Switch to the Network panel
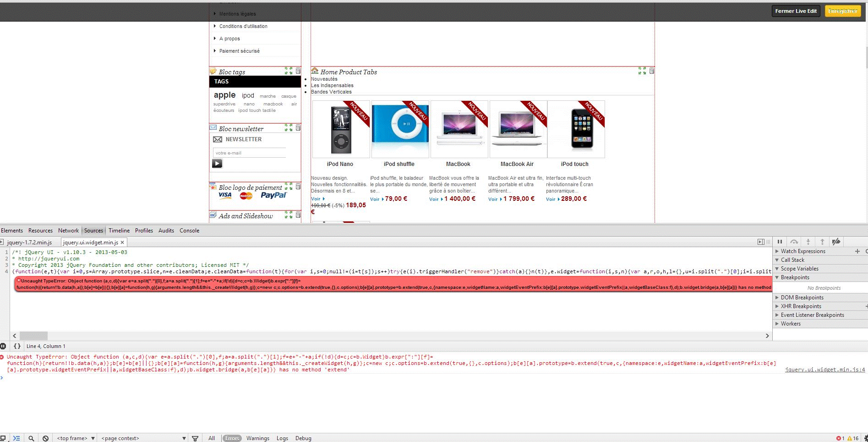Image resolution: width=868 pixels, height=442 pixels. tap(68, 231)
